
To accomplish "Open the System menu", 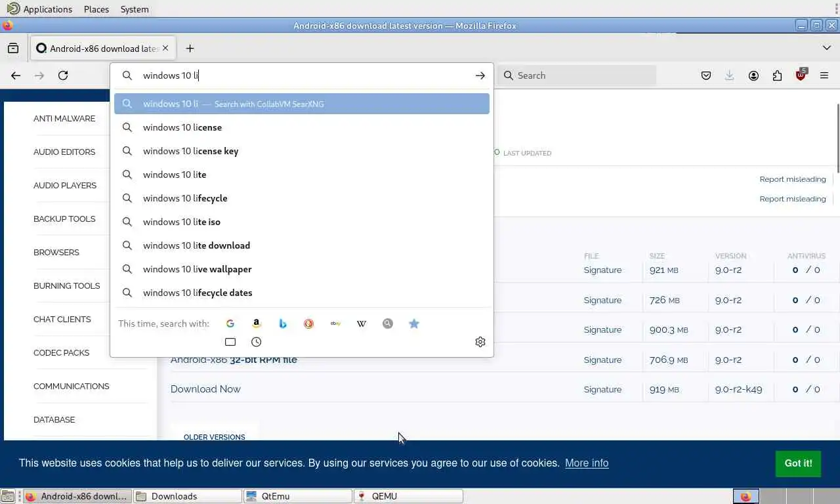I will tap(135, 9).
